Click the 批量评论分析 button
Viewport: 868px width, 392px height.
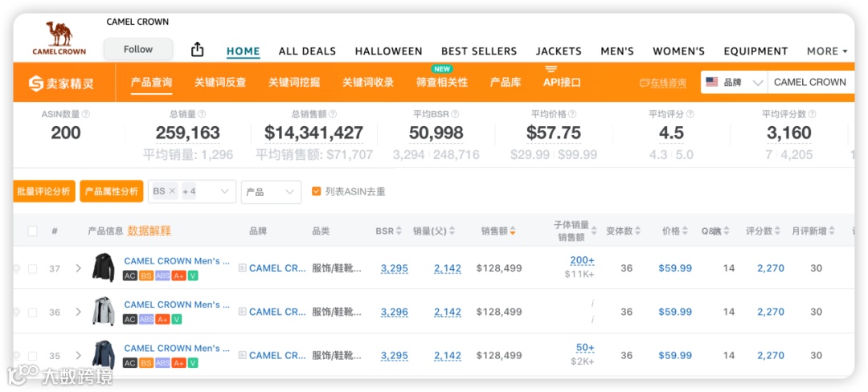[x=43, y=191]
